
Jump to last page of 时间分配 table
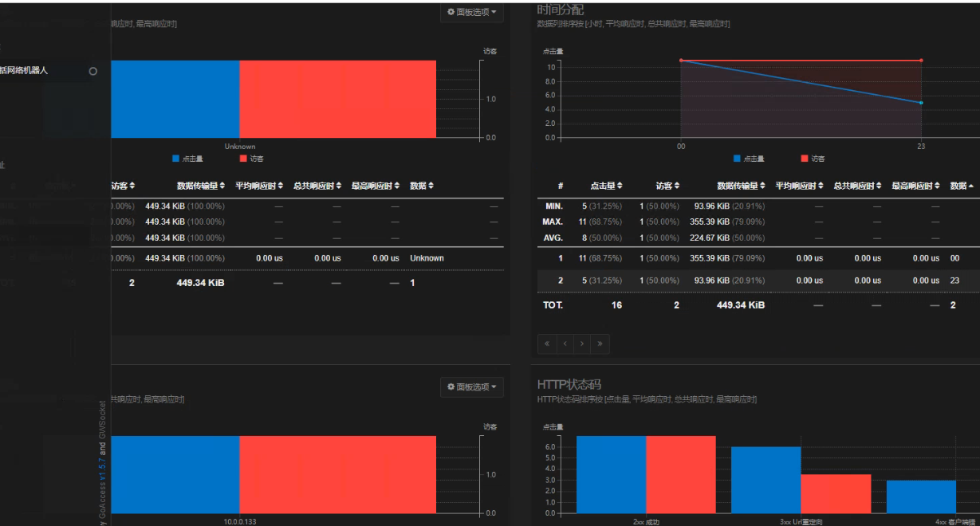(600, 343)
